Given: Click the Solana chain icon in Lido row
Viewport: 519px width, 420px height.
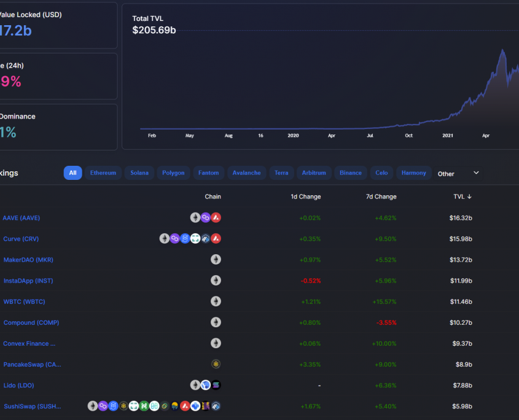Looking at the screenshot, I should click(x=216, y=385).
